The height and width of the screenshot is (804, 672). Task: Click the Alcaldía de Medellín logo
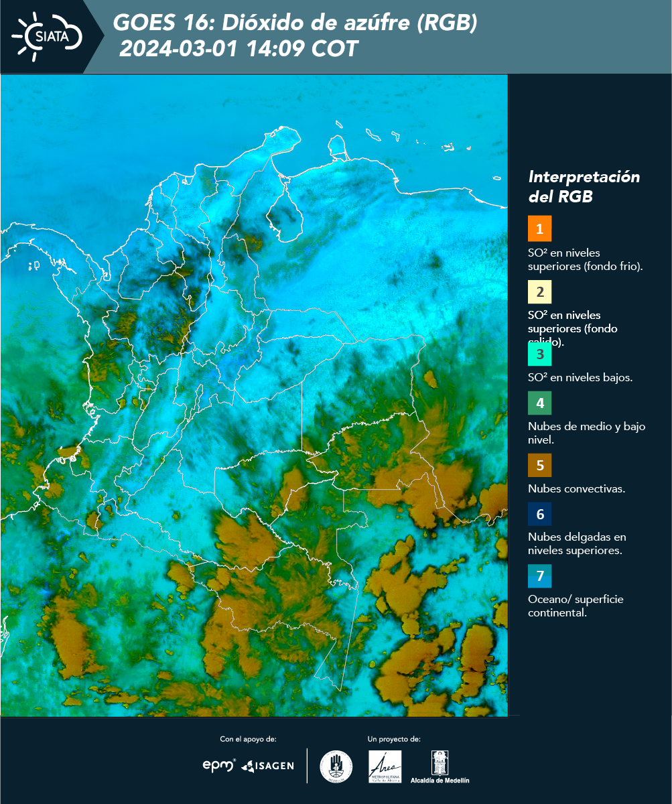click(440, 767)
